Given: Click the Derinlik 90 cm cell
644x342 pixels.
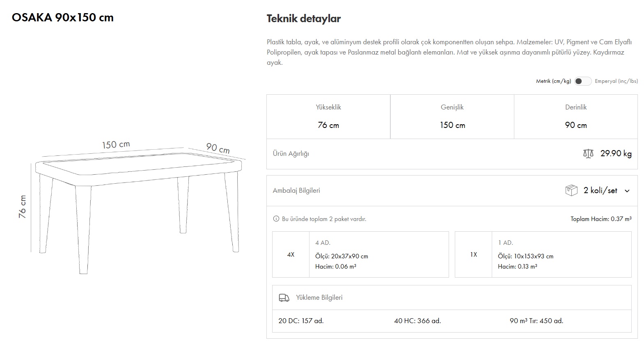Looking at the screenshot, I should 576,117.
